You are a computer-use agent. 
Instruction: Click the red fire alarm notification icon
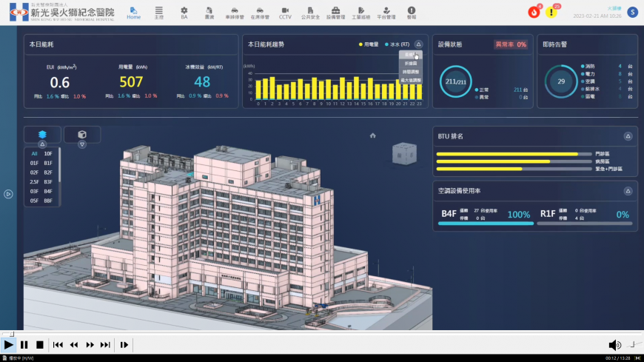(x=534, y=12)
